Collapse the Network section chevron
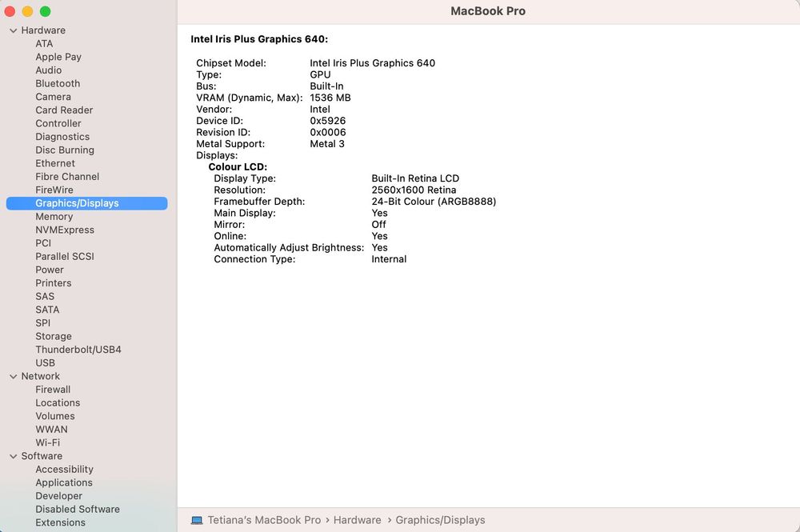The image size is (800, 532). coord(14,377)
